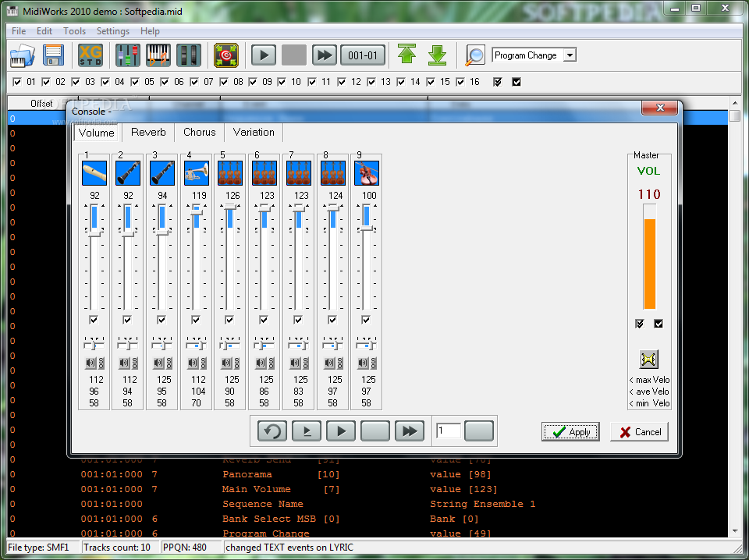Click channel 5 string ensemble icon
The height and width of the screenshot is (560, 749).
[230, 173]
